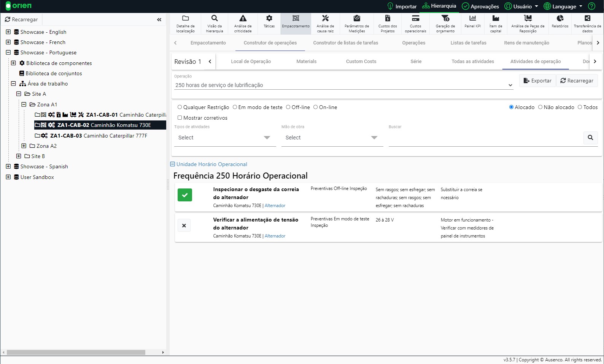Open Tipos de atividades Select dropdown

(225, 138)
